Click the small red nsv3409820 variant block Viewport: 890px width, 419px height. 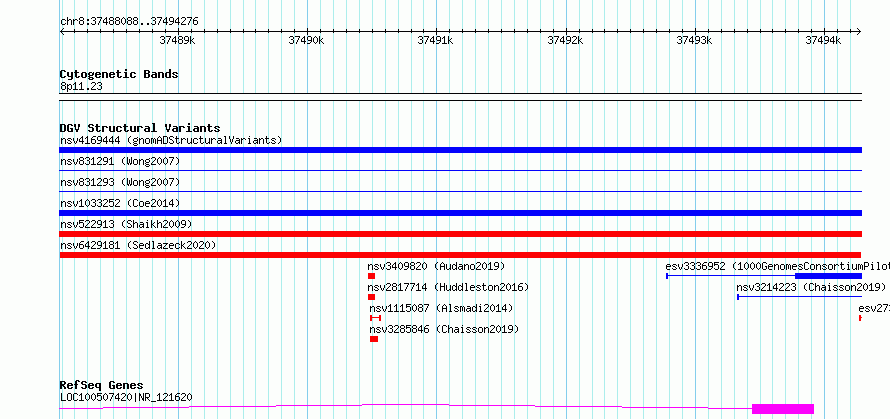(x=371, y=276)
